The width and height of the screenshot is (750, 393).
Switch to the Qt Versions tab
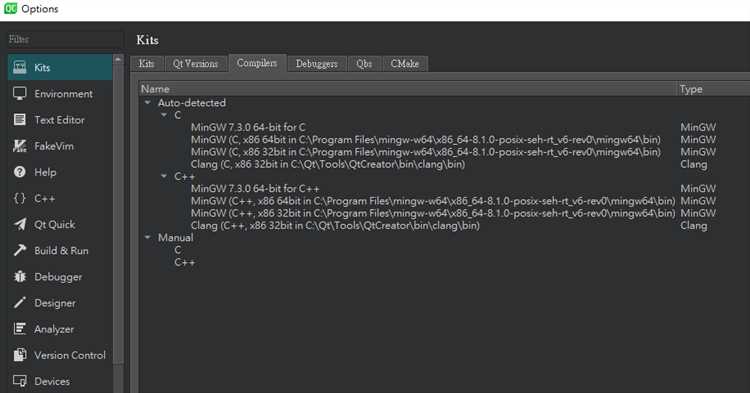(195, 64)
